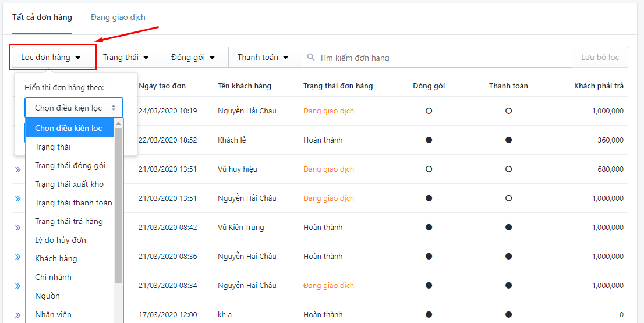The image size is (644, 323).
Task: Click the Lưu bộ lọc button
Action: point(600,58)
